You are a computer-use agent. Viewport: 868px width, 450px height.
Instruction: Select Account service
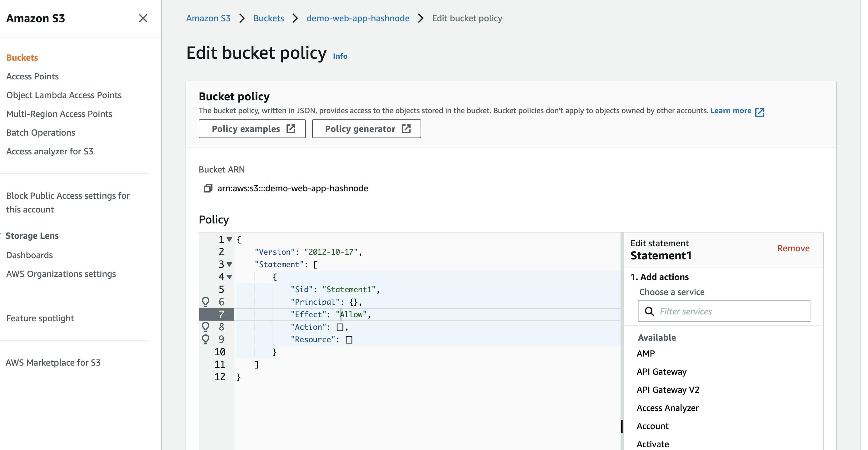point(652,426)
